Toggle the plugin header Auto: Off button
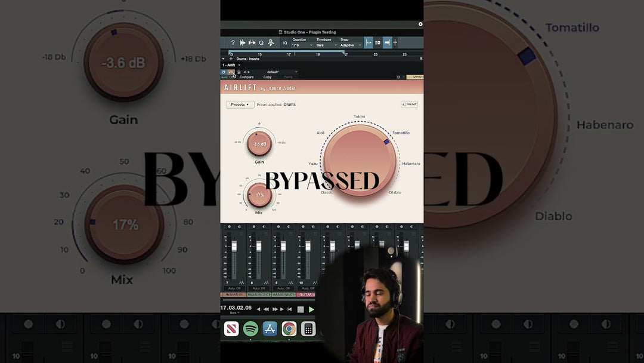 pyautogui.click(x=227, y=77)
